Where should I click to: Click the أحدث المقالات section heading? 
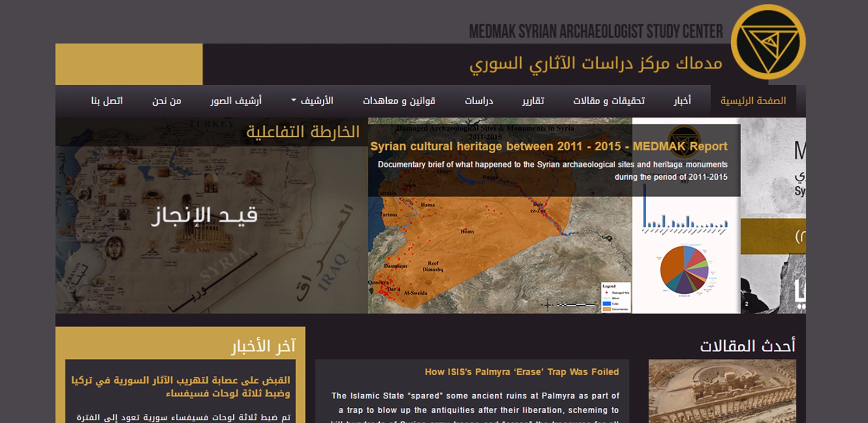click(748, 346)
